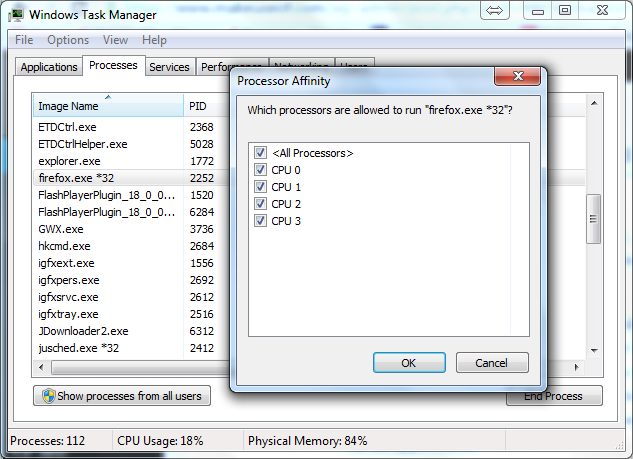Uncheck CPU 1 checkbox
Screen dimensions: 633x459
pos(260,187)
